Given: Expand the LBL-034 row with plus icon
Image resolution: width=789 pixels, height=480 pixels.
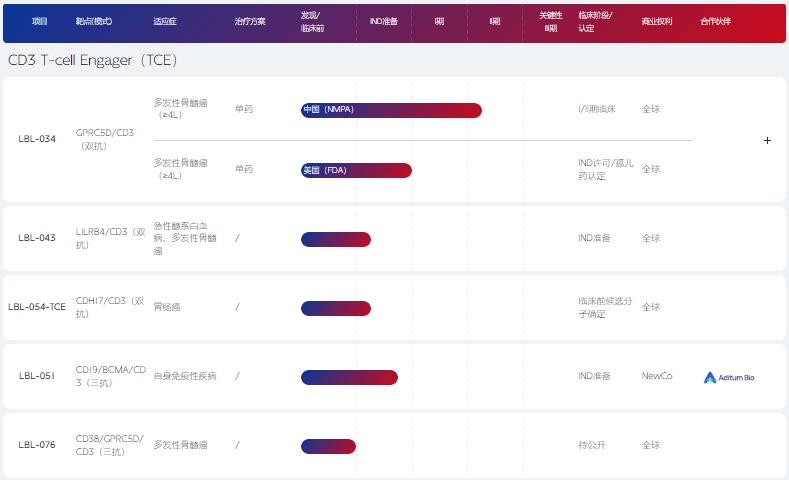Looking at the screenshot, I should point(767,140).
